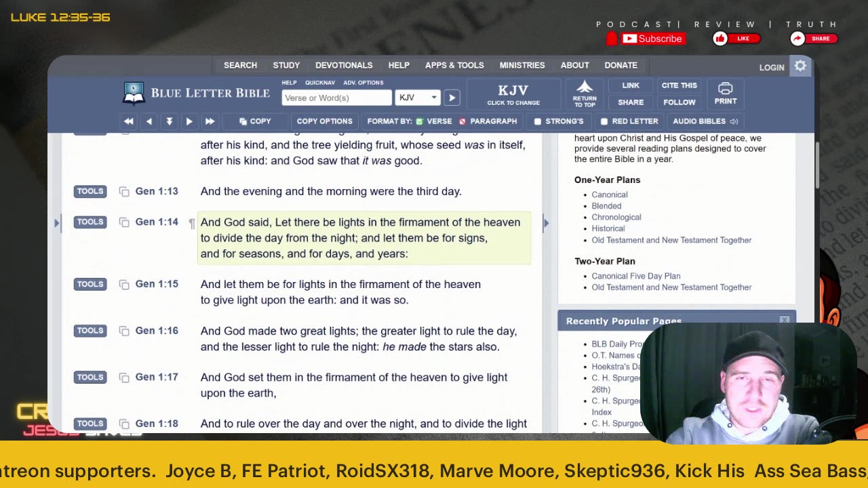The image size is (868, 488).
Task: Click the go arrow beside KJV dropdown
Action: coord(452,98)
